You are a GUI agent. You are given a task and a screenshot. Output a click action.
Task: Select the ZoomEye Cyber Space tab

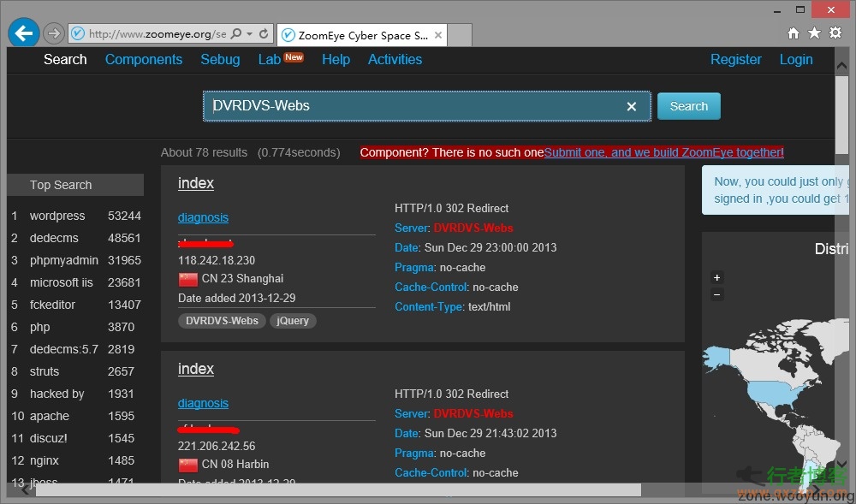pyautogui.click(x=362, y=35)
